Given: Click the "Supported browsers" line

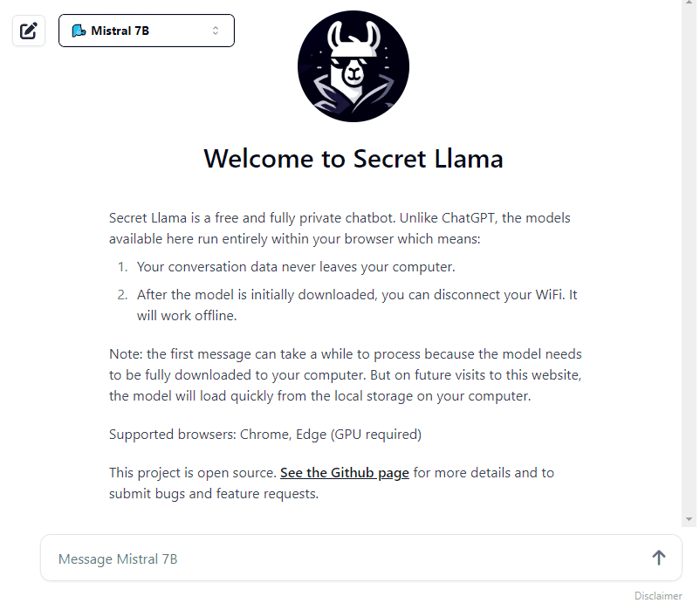Looking at the screenshot, I should [265, 435].
